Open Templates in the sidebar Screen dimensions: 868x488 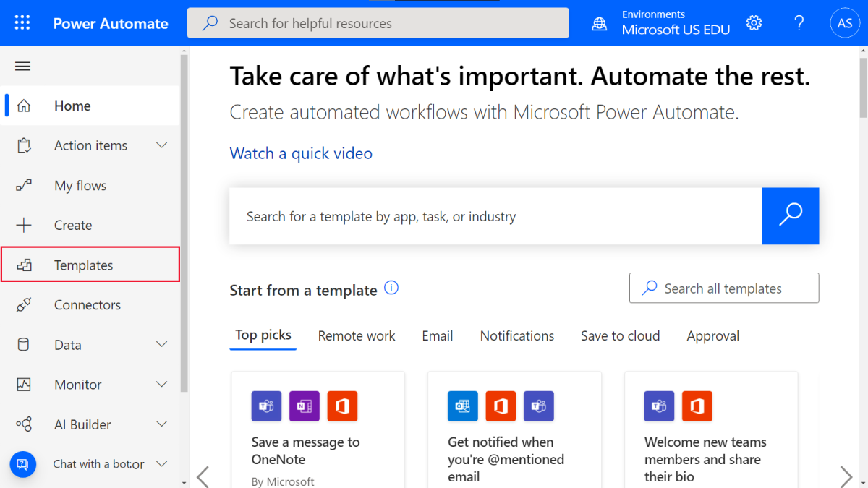click(90, 265)
